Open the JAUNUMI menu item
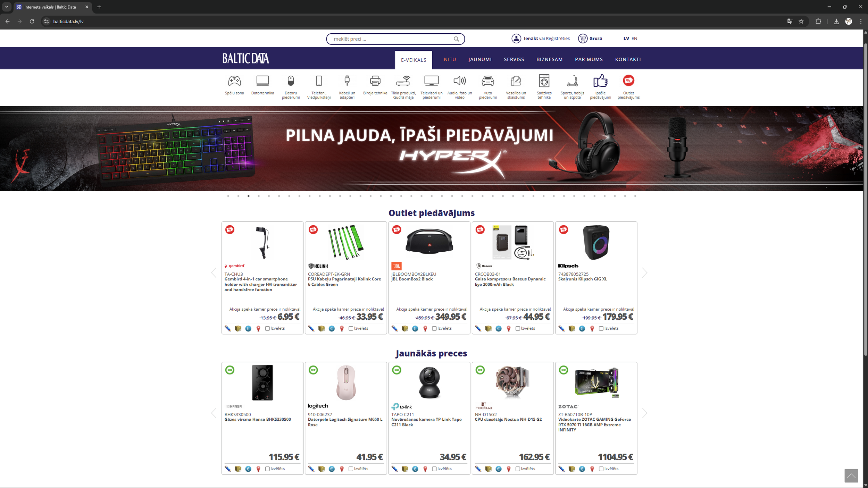868x488 pixels. coord(480,59)
